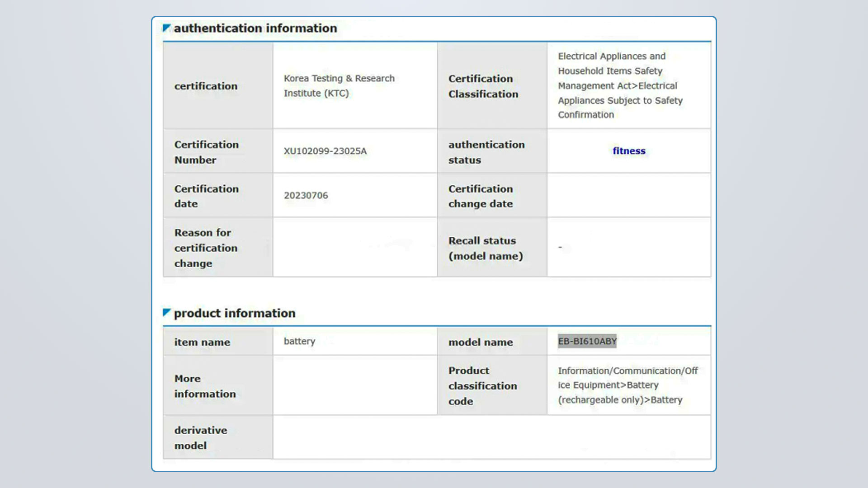
Task: Select the highlighted model name EB-BI610ABY
Action: point(587,341)
